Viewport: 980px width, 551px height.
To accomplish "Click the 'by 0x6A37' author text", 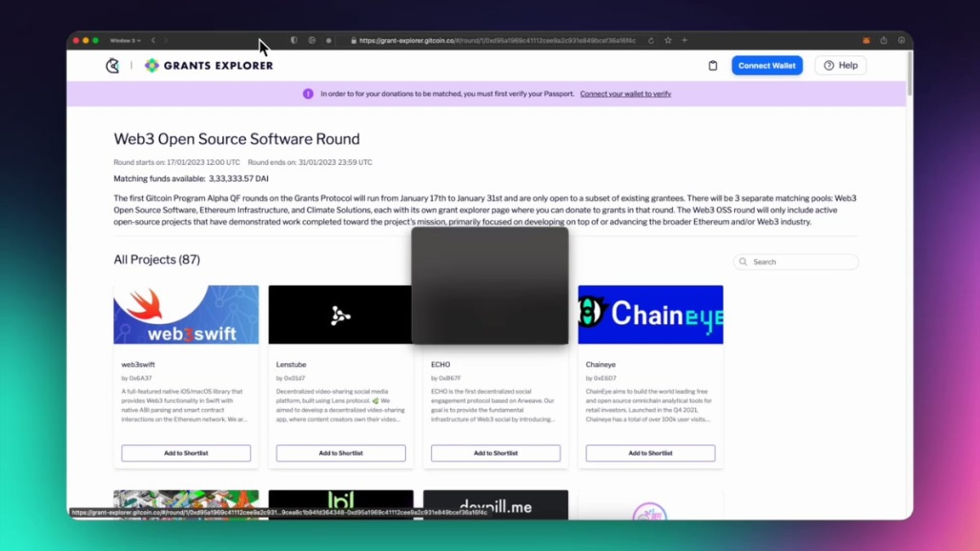I will (136, 378).
